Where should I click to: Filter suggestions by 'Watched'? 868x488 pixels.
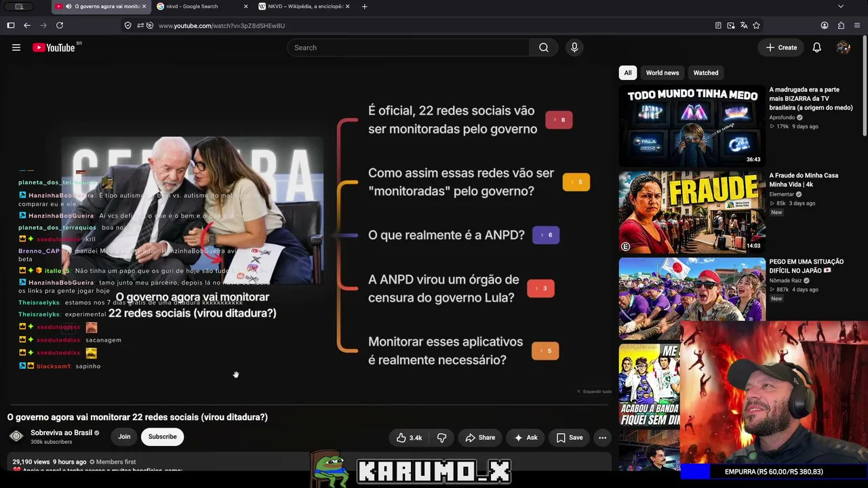coord(706,73)
